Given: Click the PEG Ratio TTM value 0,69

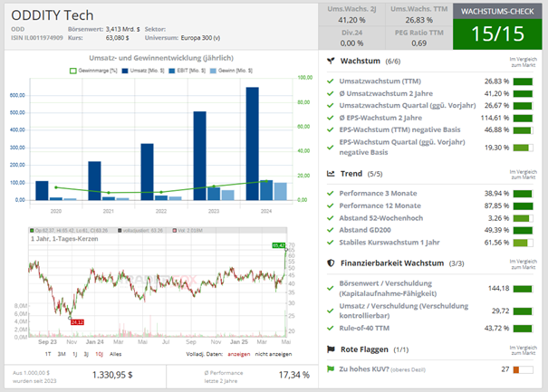Looking at the screenshot, I should click(419, 43).
